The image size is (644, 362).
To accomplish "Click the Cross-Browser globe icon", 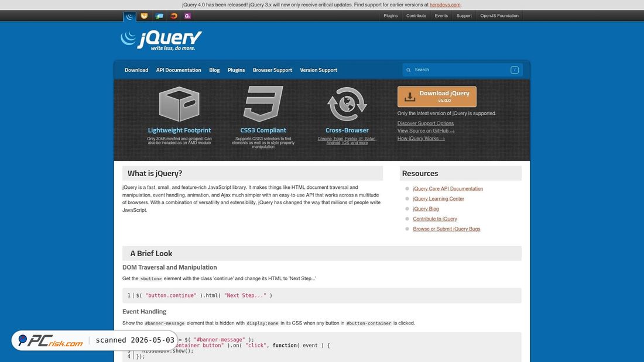I will coord(347,104).
